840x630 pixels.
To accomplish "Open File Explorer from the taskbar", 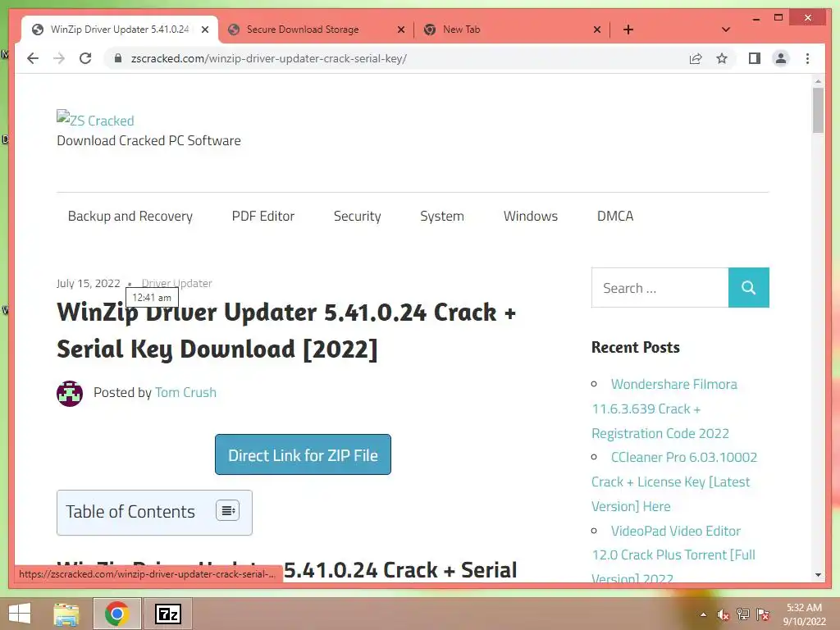I will [66, 614].
